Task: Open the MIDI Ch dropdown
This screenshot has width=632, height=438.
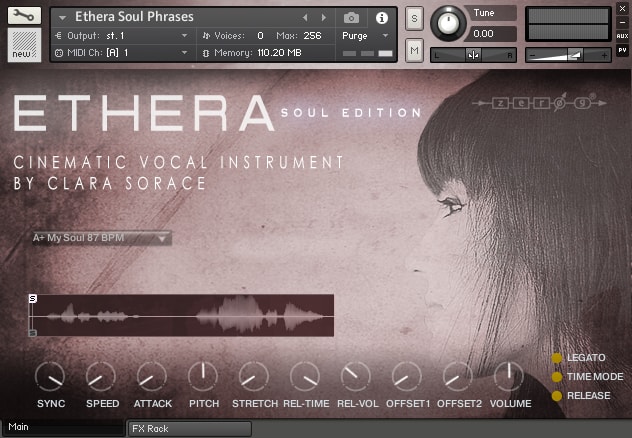Action: click(x=121, y=53)
